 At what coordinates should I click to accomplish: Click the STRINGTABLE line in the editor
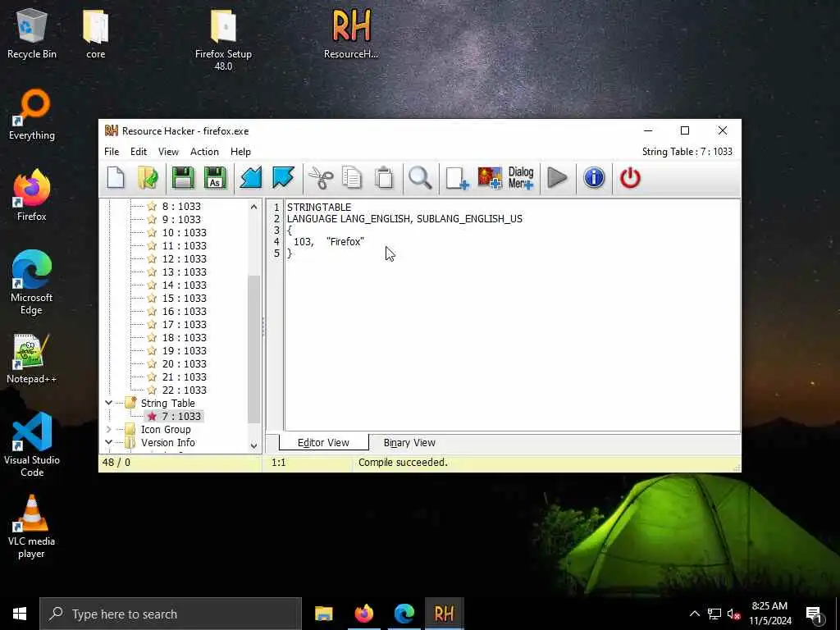click(319, 207)
